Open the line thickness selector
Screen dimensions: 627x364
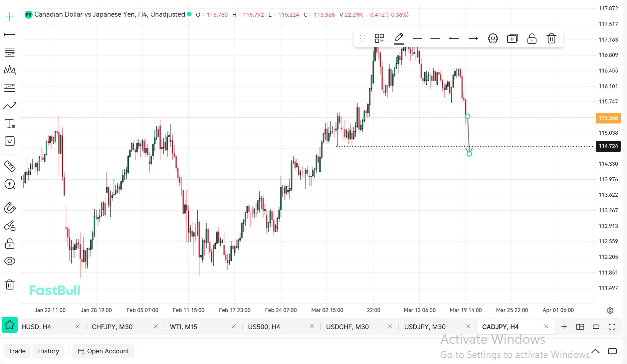(x=417, y=39)
